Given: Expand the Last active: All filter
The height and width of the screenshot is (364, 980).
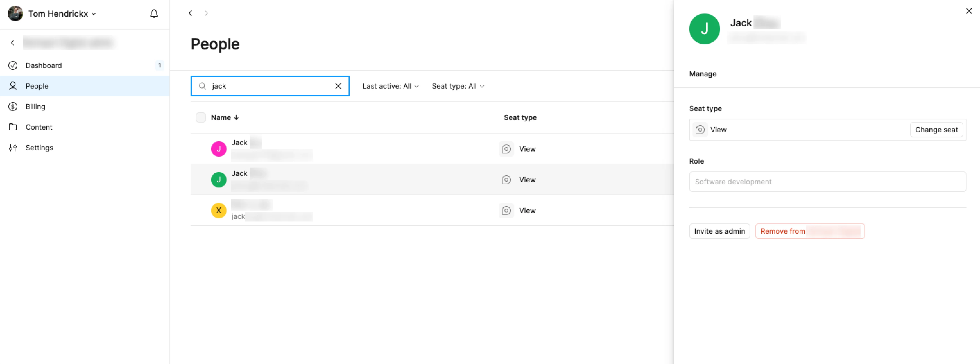Looking at the screenshot, I should [390, 86].
